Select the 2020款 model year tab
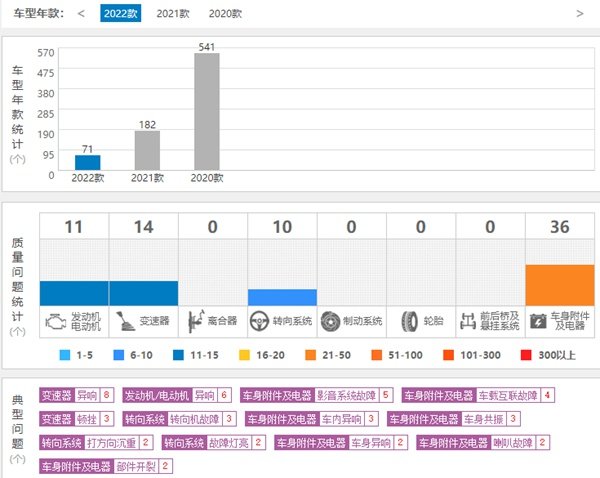Image resolution: width=600 pixels, height=478 pixels. pyautogui.click(x=225, y=14)
